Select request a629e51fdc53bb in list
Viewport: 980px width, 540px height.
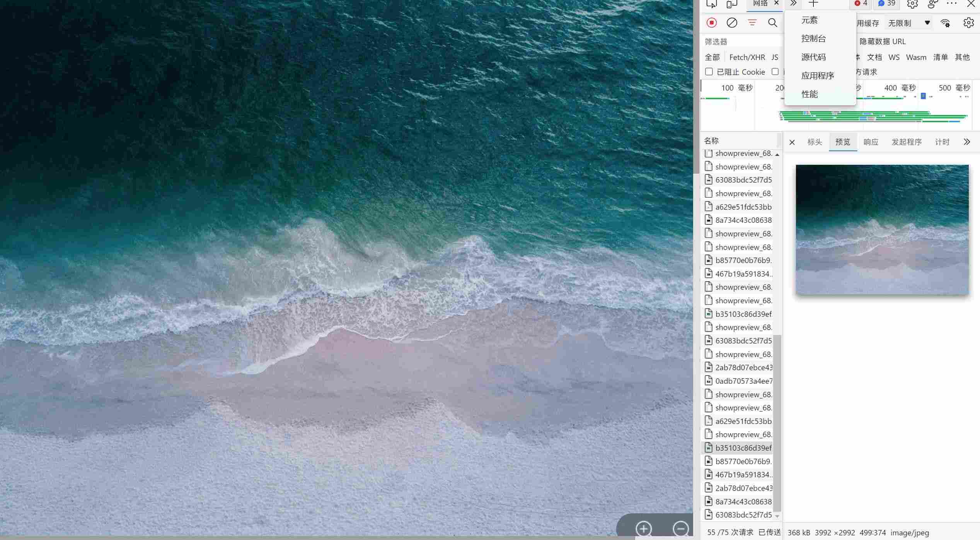point(743,207)
